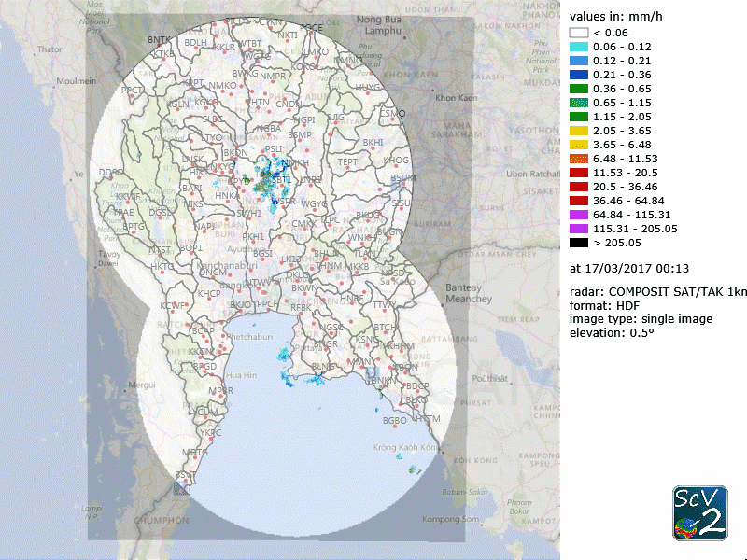Image resolution: width=747 pixels, height=560 pixels.
Task: Select the purple 64.84 - 115.31 swatch
Action: pyautogui.click(x=579, y=215)
